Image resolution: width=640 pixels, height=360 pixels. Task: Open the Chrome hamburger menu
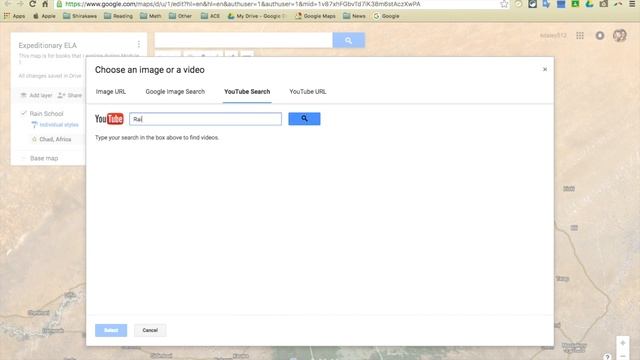(632, 4)
